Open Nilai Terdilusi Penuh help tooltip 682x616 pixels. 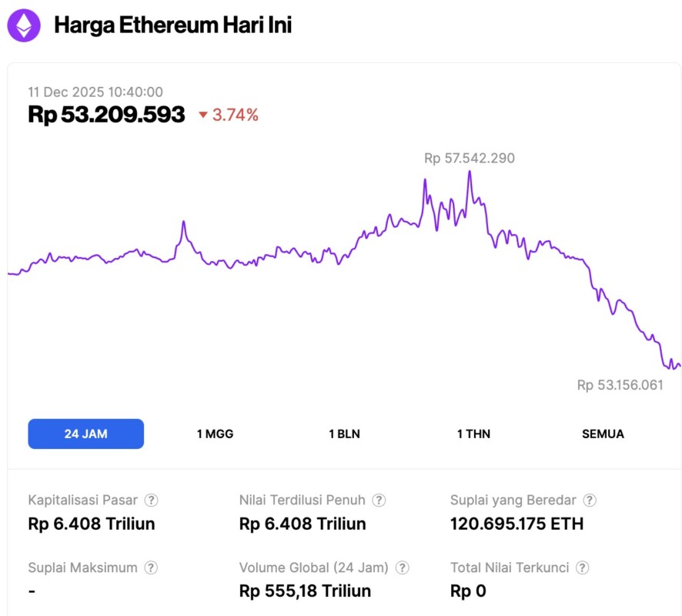point(379,500)
